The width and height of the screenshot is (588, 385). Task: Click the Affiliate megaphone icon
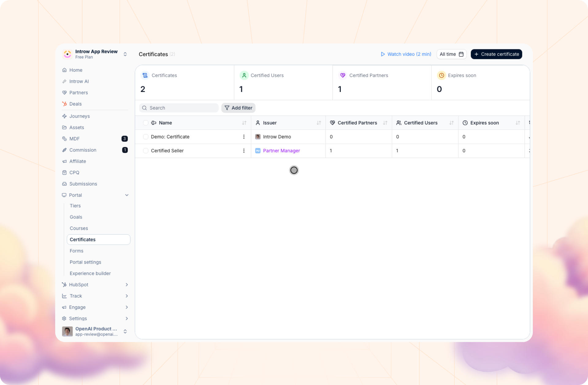[x=64, y=161]
